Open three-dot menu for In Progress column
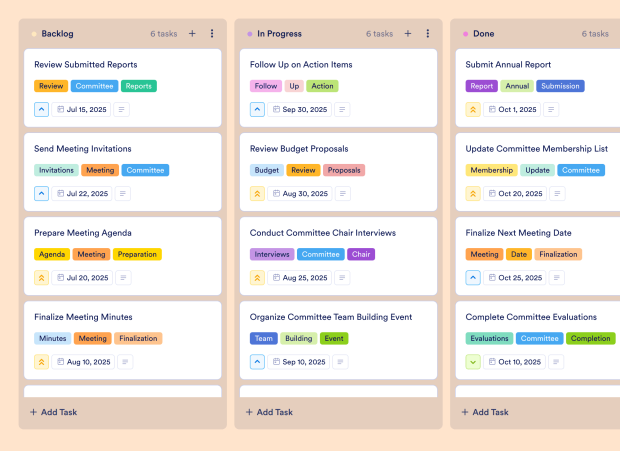This screenshot has height=451, width=620. click(x=428, y=34)
